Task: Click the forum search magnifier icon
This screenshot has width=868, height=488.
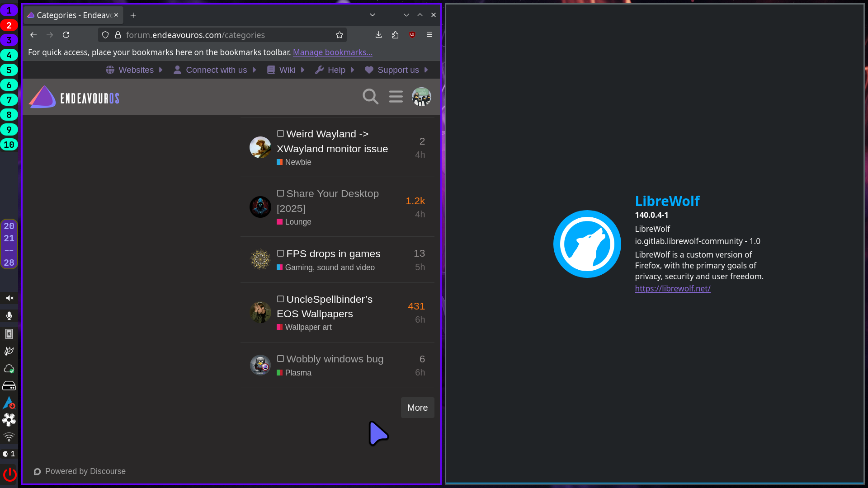Action: pos(370,96)
